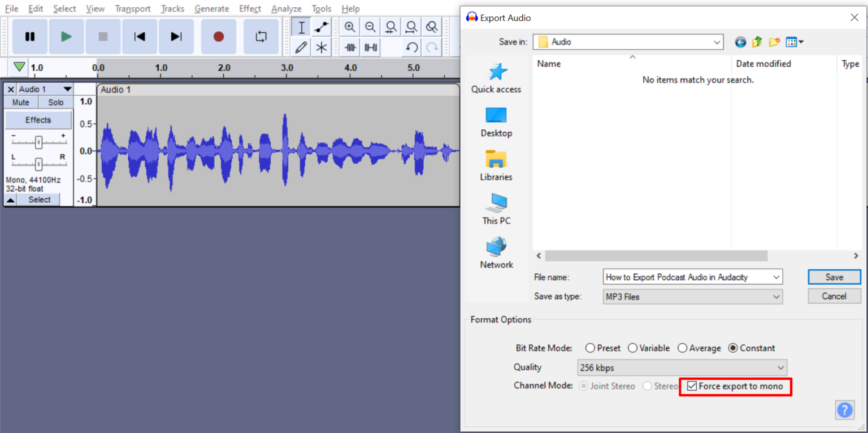Open the Analyze menu
Screen dimensions: 868x433
286,8
